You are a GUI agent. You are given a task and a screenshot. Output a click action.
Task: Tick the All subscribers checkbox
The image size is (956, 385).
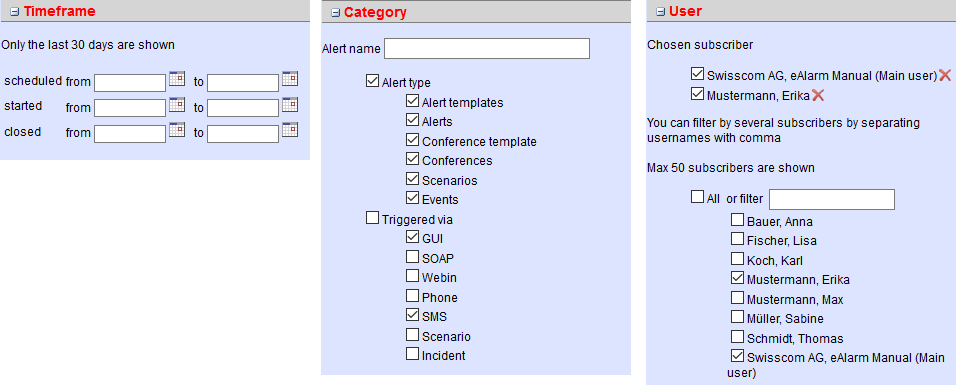[x=697, y=197]
